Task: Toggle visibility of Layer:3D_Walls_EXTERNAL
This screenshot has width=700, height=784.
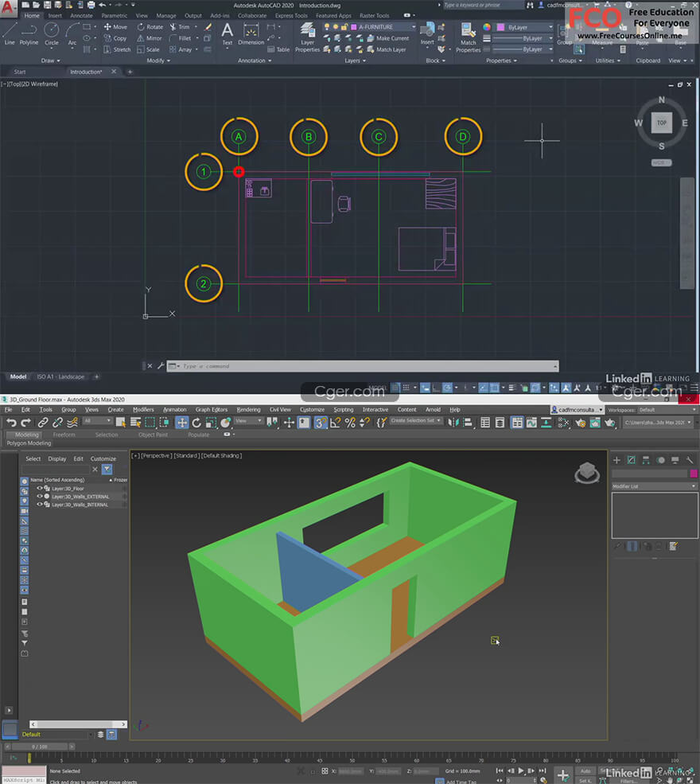Action: click(40, 497)
